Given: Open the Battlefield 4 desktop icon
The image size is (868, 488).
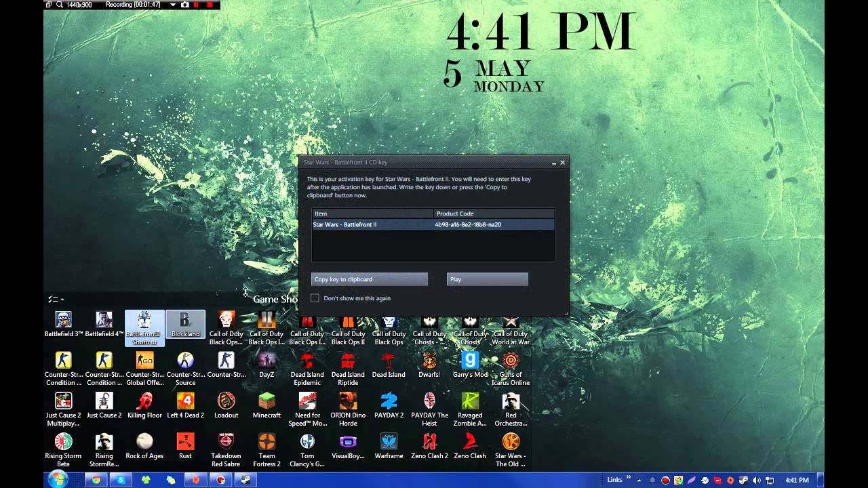Looking at the screenshot, I should click(x=104, y=324).
